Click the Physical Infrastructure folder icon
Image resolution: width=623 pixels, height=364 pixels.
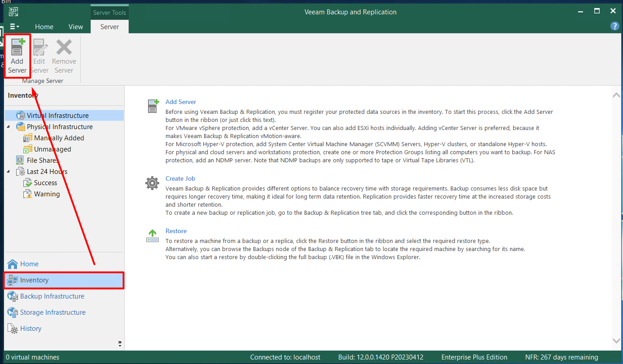point(21,126)
